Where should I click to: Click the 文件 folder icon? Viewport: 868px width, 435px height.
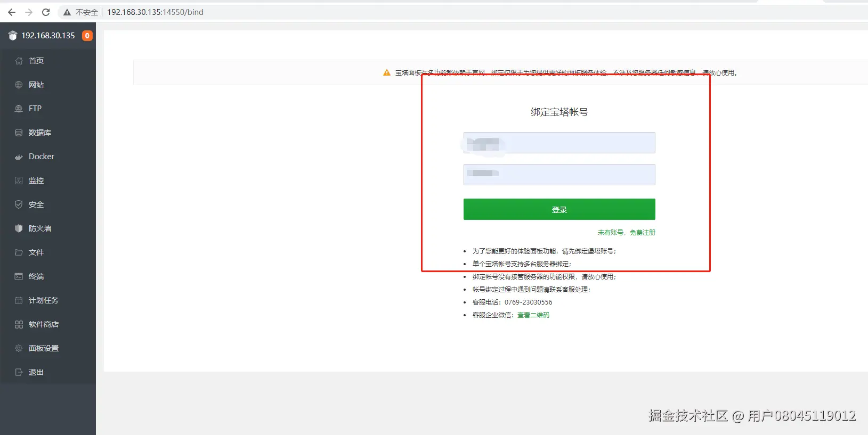click(x=19, y=252)
